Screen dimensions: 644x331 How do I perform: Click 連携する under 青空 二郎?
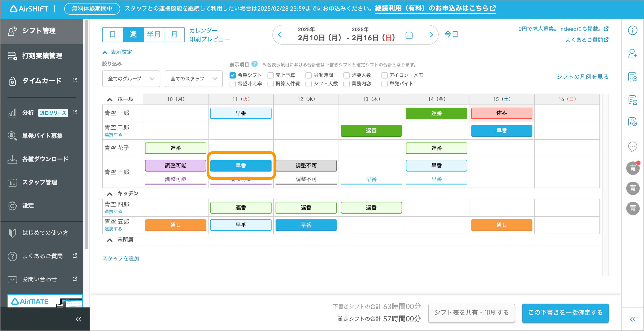113,135
